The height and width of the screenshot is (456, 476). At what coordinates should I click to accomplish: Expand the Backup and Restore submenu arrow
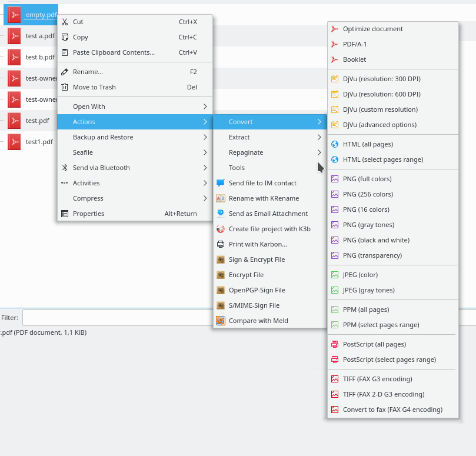click(x=205, y=137)
